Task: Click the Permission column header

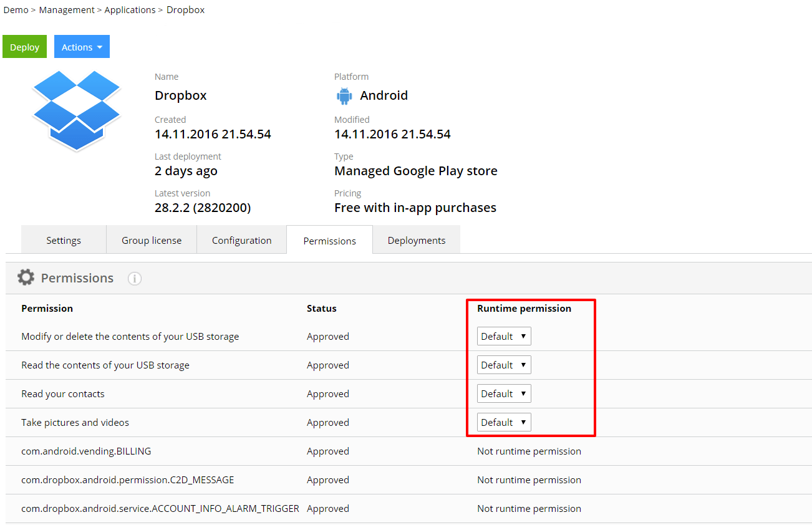Action: [47, 308]
